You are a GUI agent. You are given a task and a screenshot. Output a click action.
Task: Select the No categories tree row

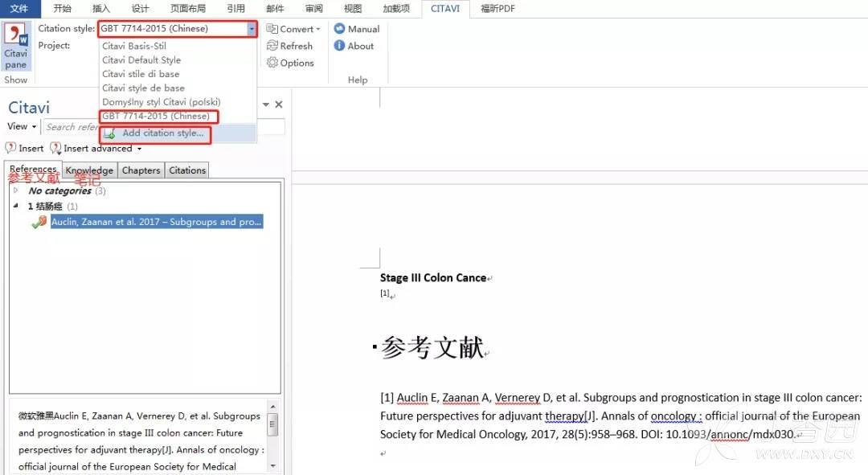click(67, 191)
